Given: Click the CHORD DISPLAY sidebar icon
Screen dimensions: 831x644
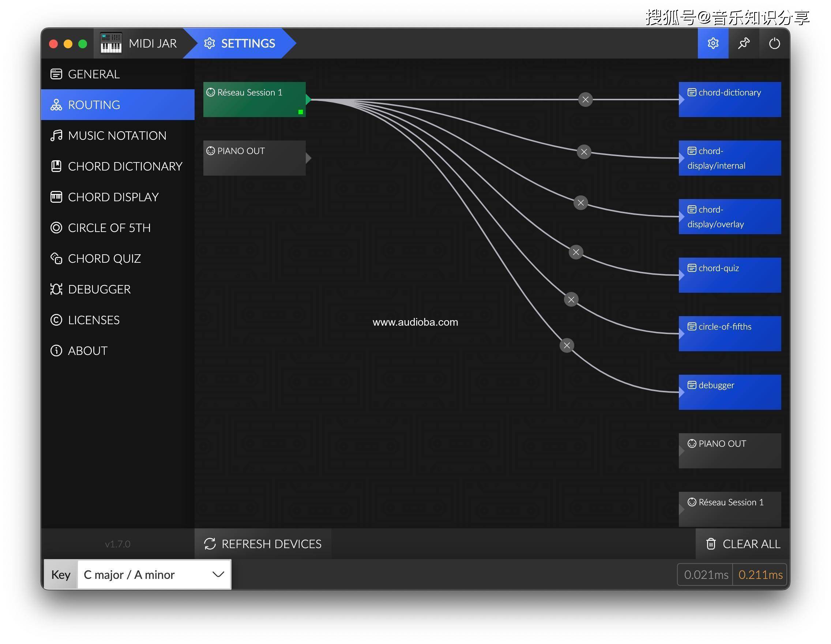Looking at the screenshot, I should (x=57, y=196).
